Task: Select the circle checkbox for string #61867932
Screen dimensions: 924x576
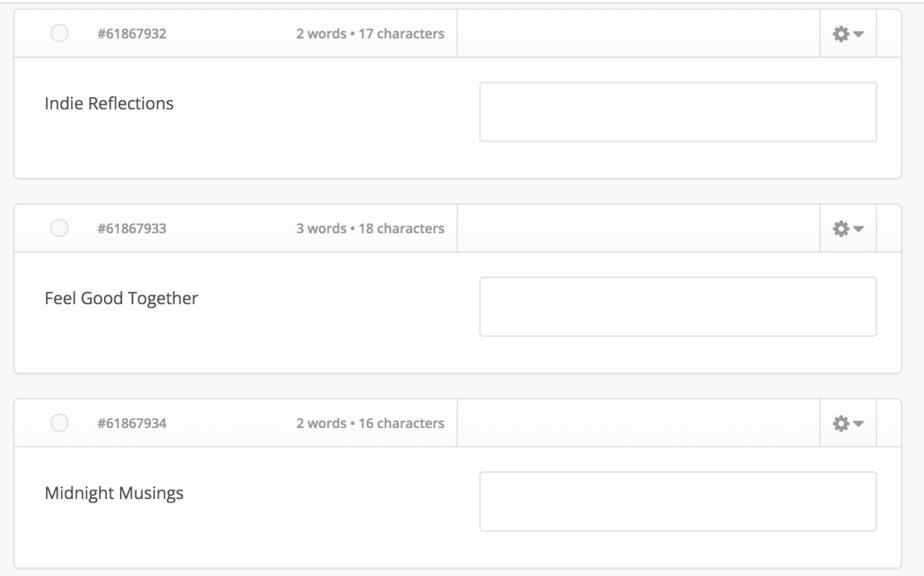Action: pyautogui.click(x=59, y=33)
